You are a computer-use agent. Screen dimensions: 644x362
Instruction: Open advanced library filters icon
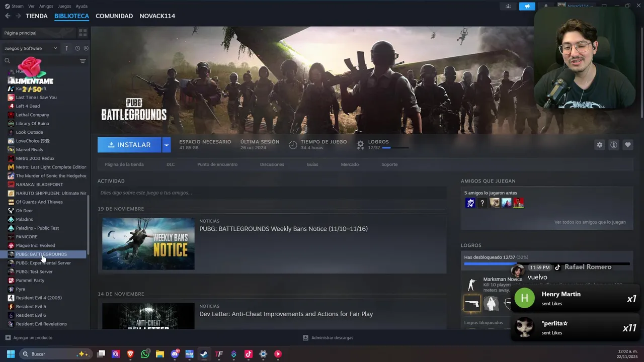83,61
